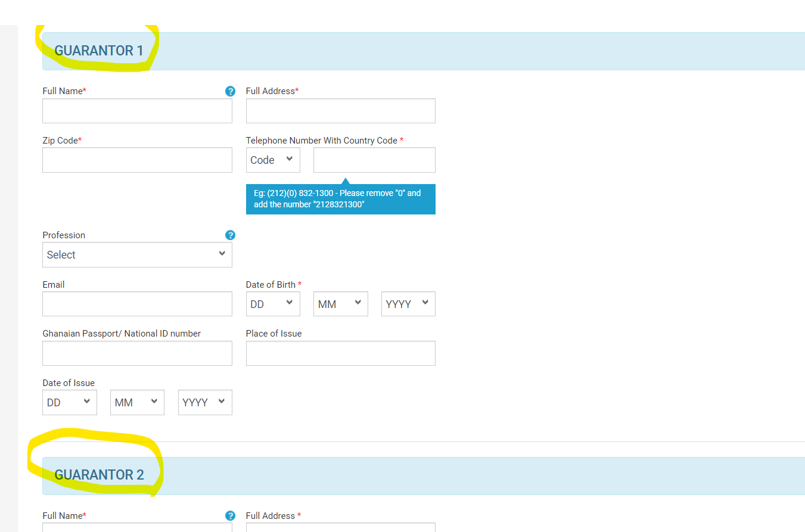The height and width of the screenshot is (532, 805).
Task: Open the telephone country Code dropdown
Action: pyautogui.click(x=273, y=160)
